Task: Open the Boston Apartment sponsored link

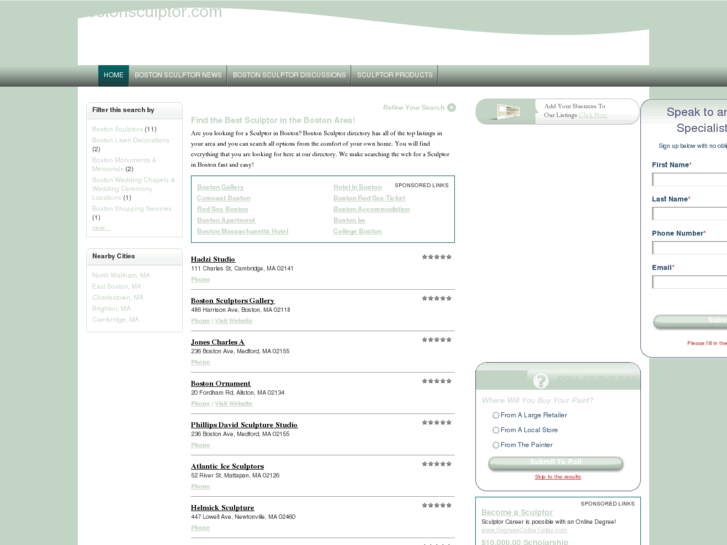Action: click(x=226, y=220)
